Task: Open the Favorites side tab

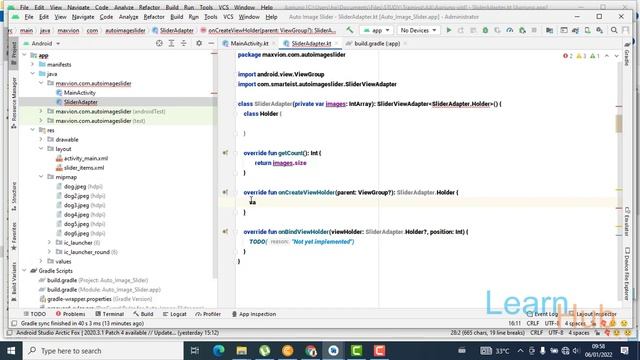Action: [13, 236]
